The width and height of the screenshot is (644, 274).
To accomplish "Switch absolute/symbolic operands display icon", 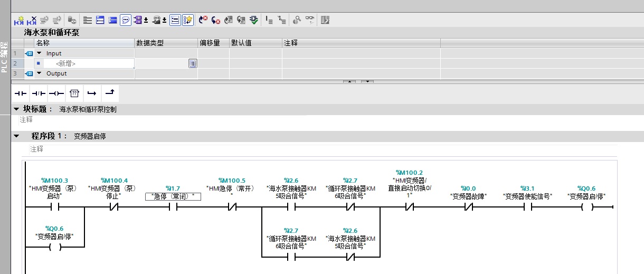I will click(x=138, y=20).
